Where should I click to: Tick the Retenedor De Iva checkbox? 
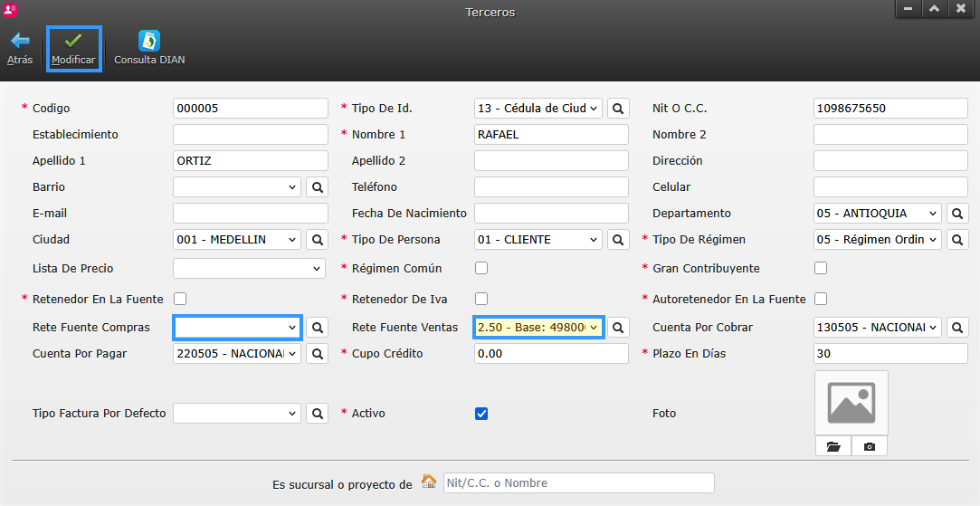(x=481, y=299)
